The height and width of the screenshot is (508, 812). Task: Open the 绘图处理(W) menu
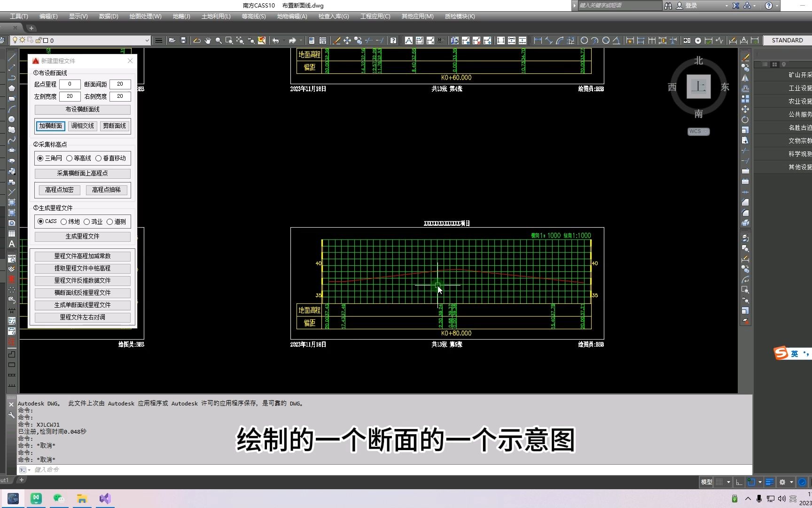[146, 16]
